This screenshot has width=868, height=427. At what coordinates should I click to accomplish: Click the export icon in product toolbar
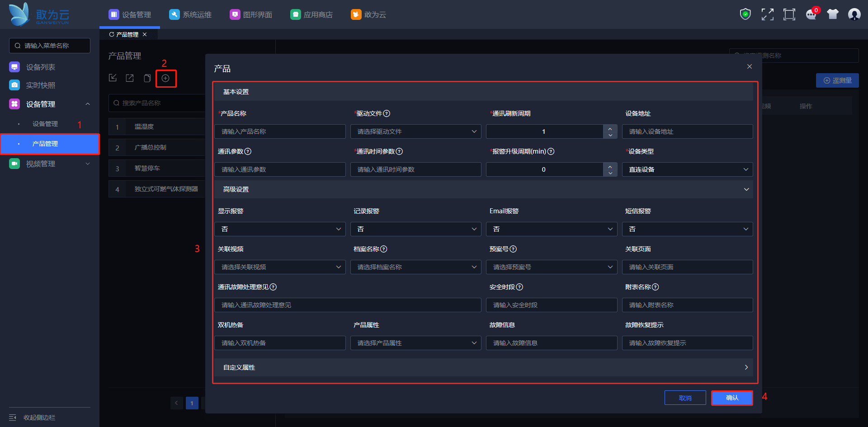point(130,78)
